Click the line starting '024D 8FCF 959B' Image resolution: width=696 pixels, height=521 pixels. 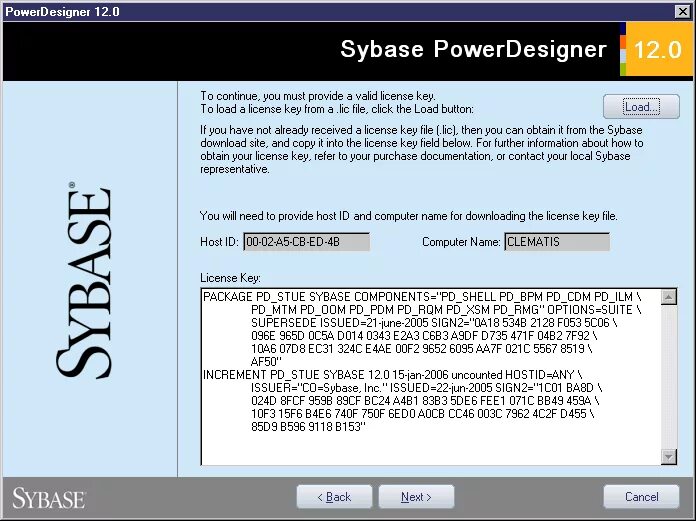click(425, 400)
